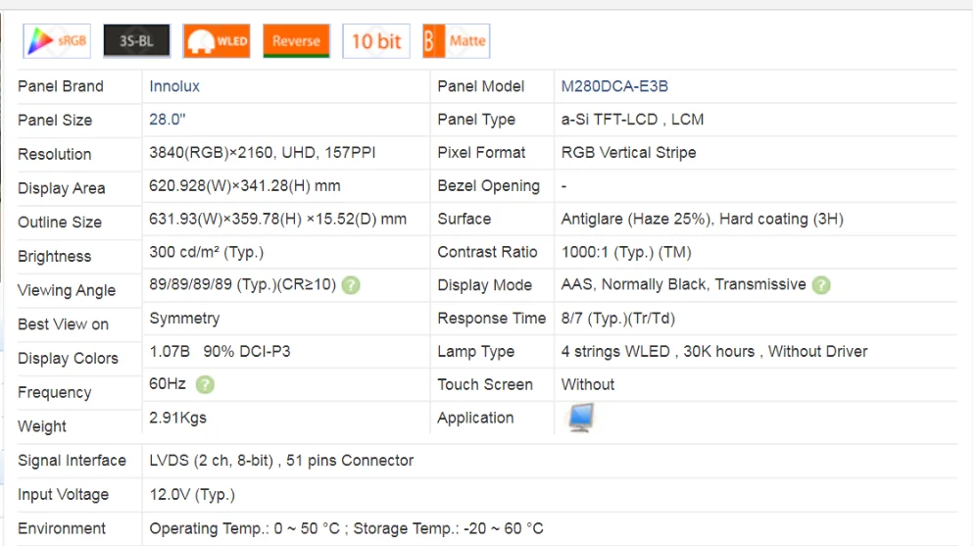Select brightness value 300 cd/m² (Typ.)
This screenshot has height=546, width=980.
(x=206, y=252)
